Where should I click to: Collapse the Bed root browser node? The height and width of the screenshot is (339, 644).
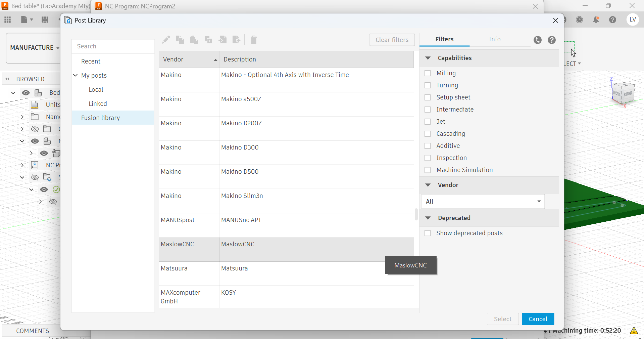coord(13,93)
